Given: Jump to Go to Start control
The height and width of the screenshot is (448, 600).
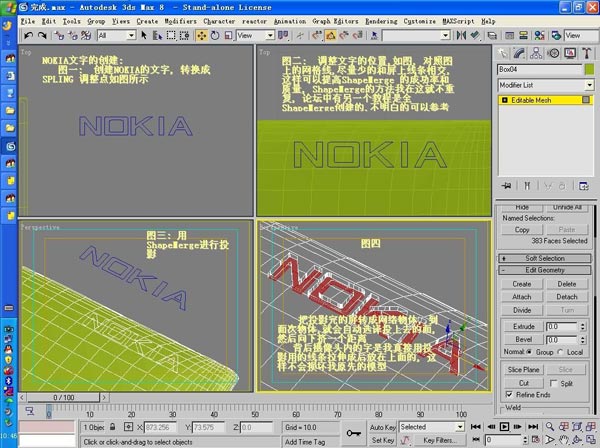Looking at the screenshot, I should pos(476,427).
